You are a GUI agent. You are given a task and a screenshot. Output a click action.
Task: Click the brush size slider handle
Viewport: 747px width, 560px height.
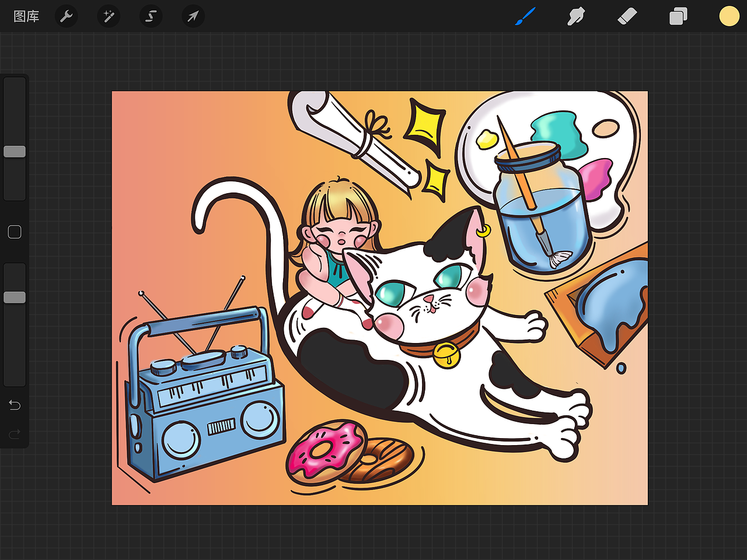(x=15, y=152)
